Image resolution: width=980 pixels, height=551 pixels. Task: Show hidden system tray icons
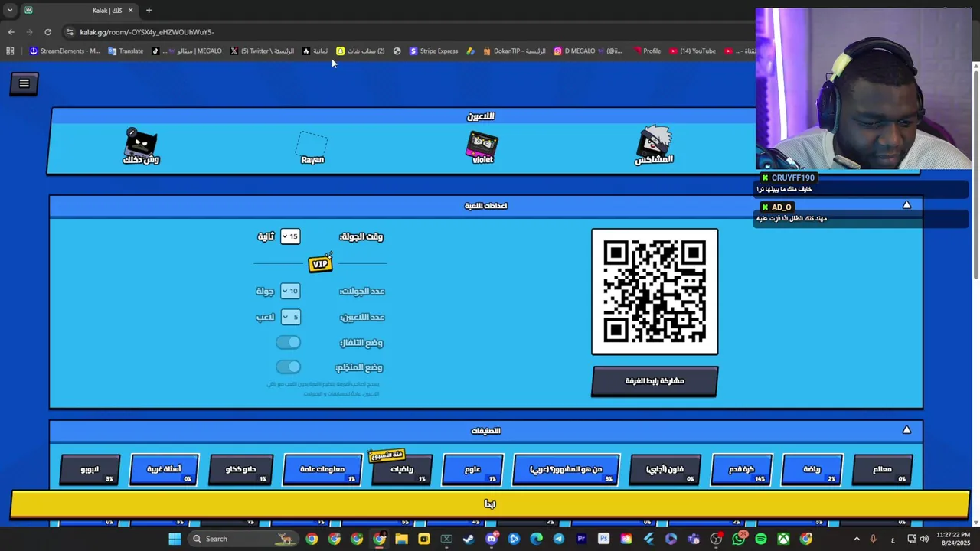coord(856,539)
